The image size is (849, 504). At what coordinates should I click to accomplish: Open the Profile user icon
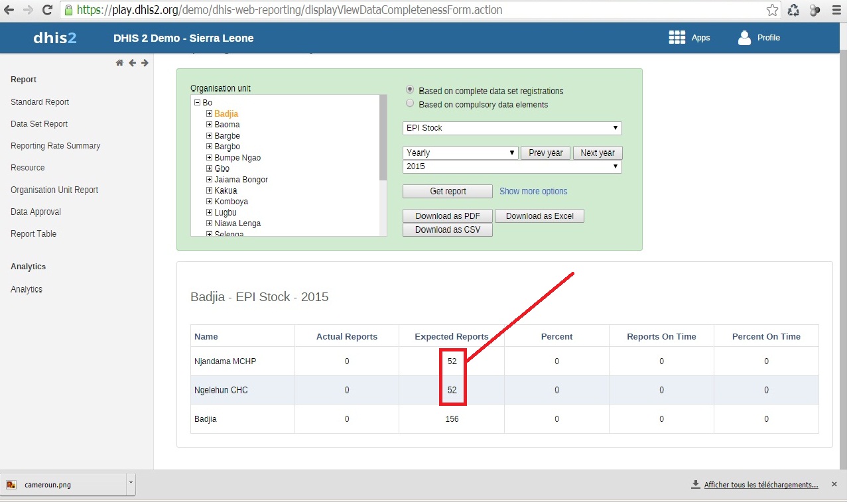pos(744,38)
